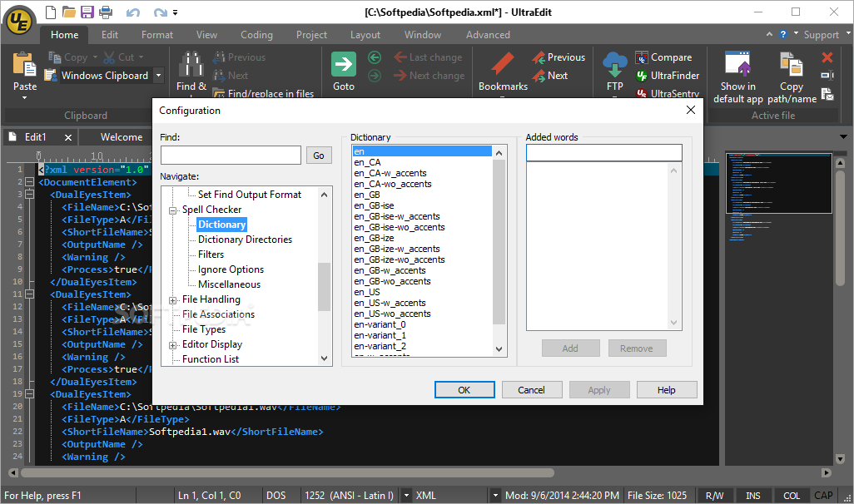
Task: Open Find binoculars icon in ribbon
Action: tap(191, 64)
